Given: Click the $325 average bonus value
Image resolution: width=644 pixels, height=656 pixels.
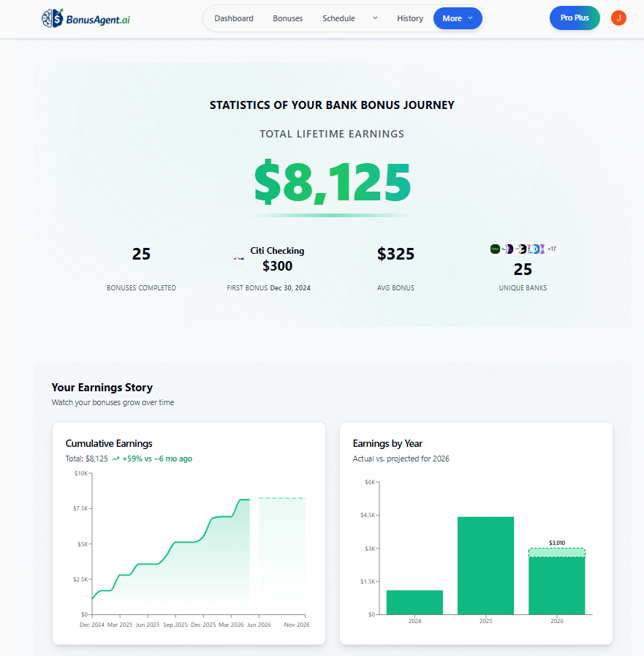Looking at the screenshot, I should pyautogui.click(x=395, y=254).
